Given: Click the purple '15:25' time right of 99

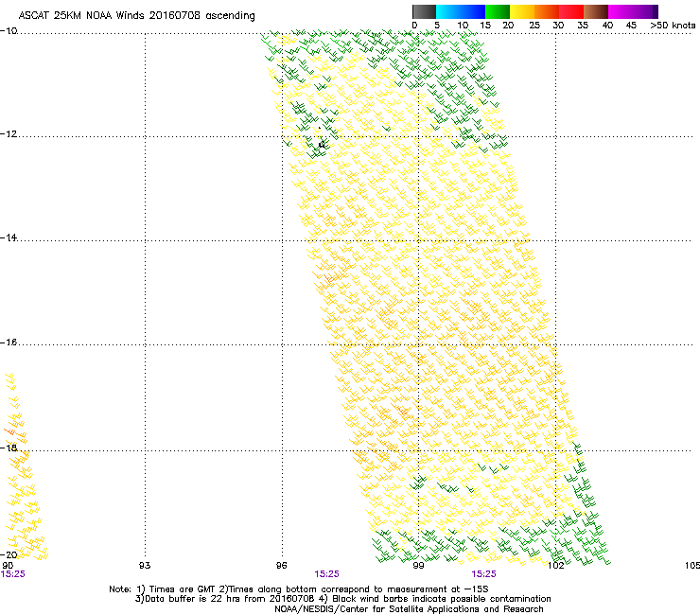Looking at the screenshot, I should pyautogui.click(x=484, y=574).
